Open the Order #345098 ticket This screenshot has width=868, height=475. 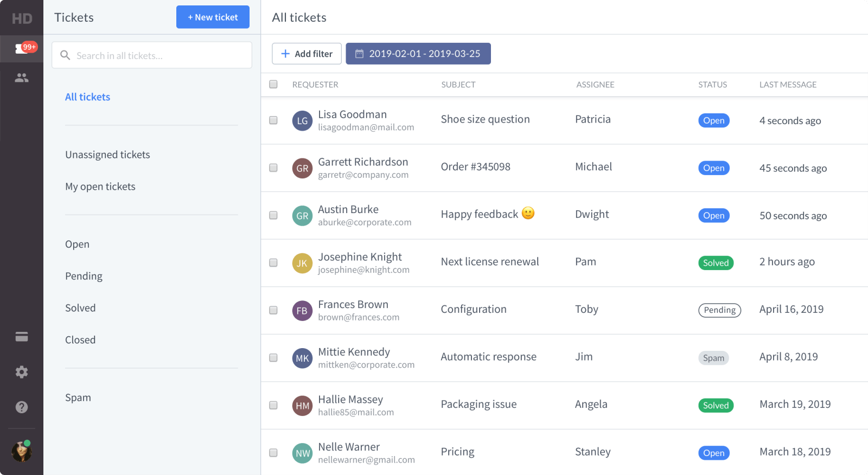point(475,167)
